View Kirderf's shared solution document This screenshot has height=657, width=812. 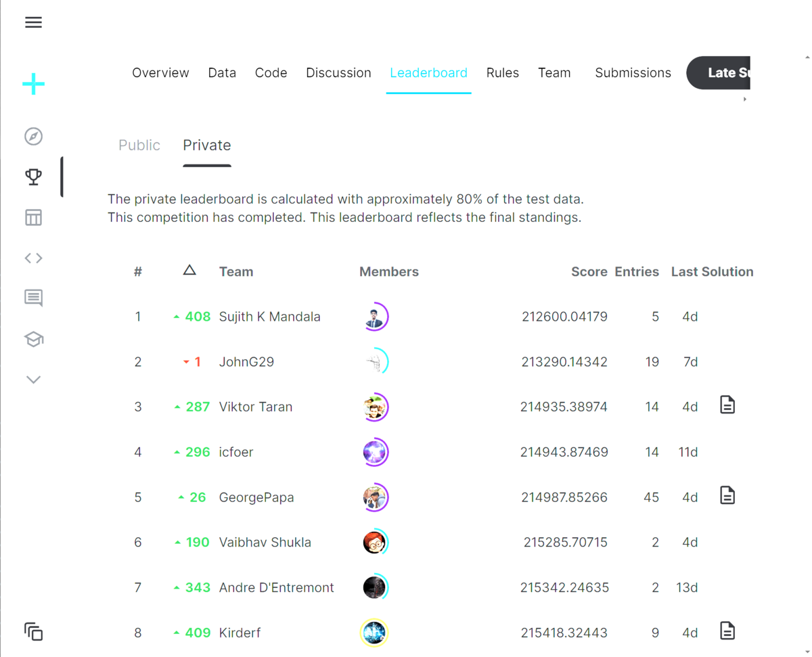click(x=727, y=630)
